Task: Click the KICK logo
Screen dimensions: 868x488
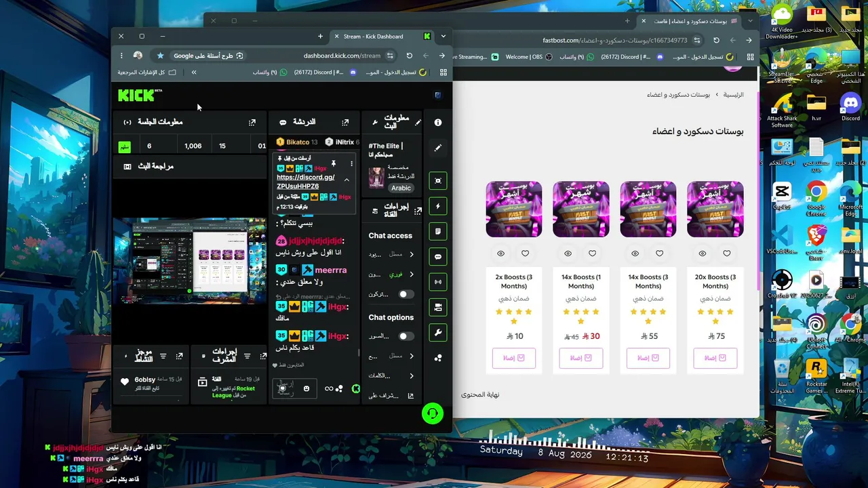Action: pyautogui.click(x=138, y=95)
